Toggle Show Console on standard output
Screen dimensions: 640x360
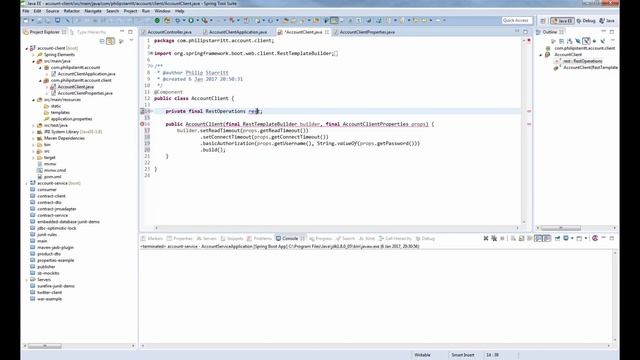(538, 238)
